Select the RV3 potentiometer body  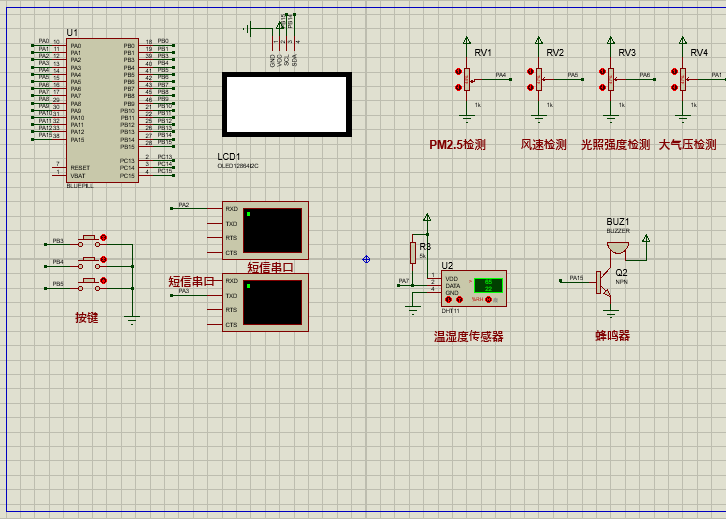611,79
